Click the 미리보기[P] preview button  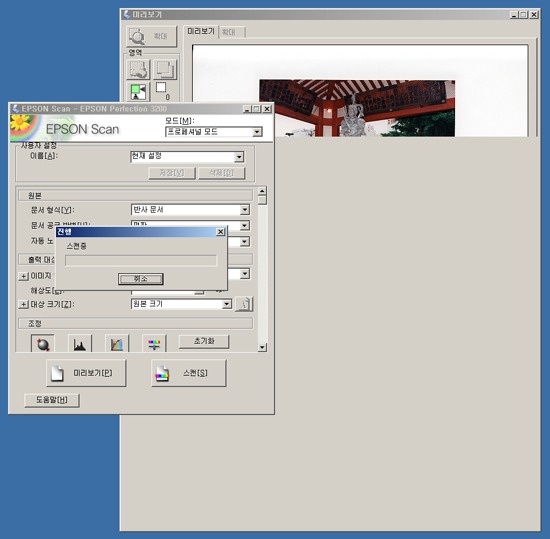[x=86, y=373]
